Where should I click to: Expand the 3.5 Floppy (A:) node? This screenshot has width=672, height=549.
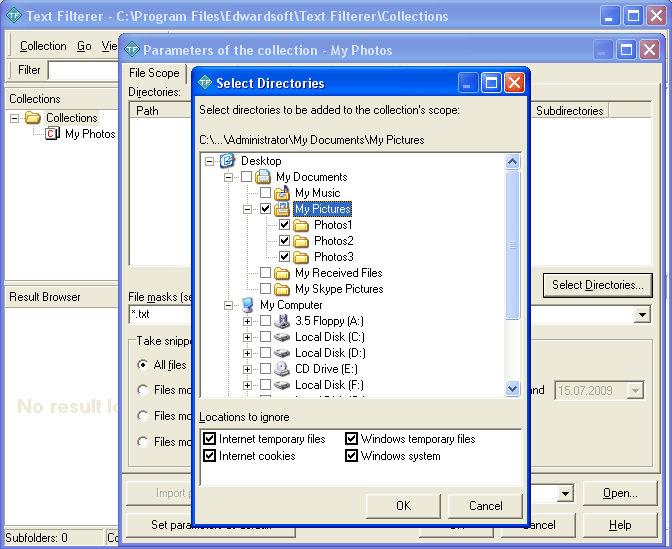pyautogui.click(x=247, y=321)
